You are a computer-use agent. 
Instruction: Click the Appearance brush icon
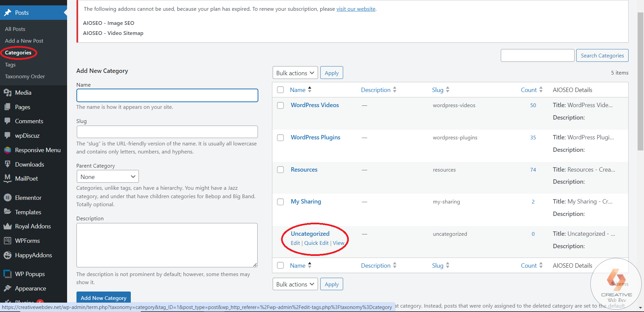tap(7, 288)
